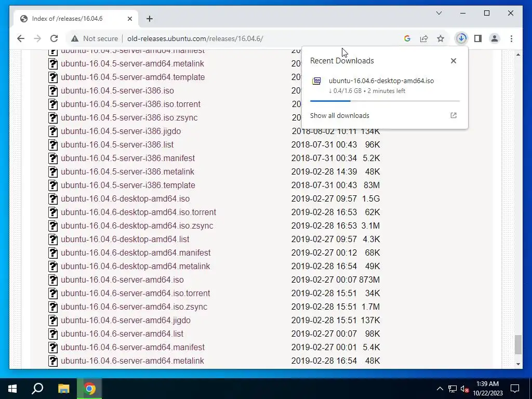
Task: Open ubuntu-16.04.5-server-i386.list link
Action: 117,145
